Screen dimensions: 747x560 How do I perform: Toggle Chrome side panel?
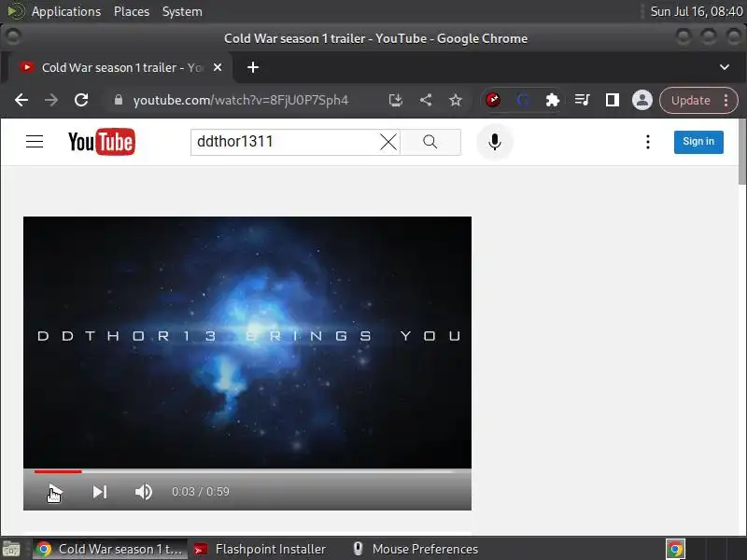(613, 100)
